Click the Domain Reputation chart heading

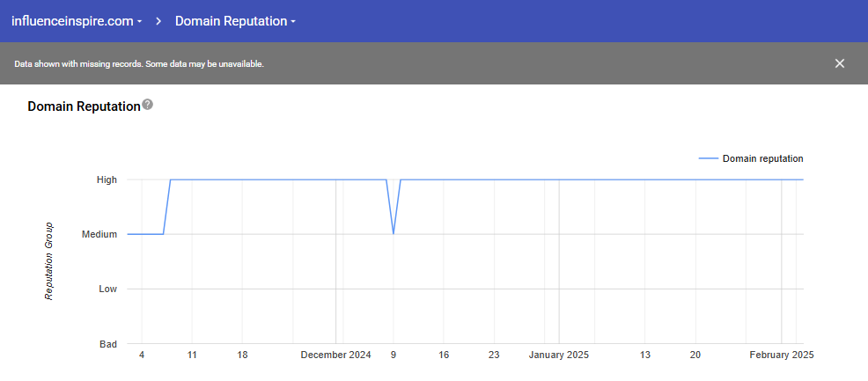tap(84, 106)
